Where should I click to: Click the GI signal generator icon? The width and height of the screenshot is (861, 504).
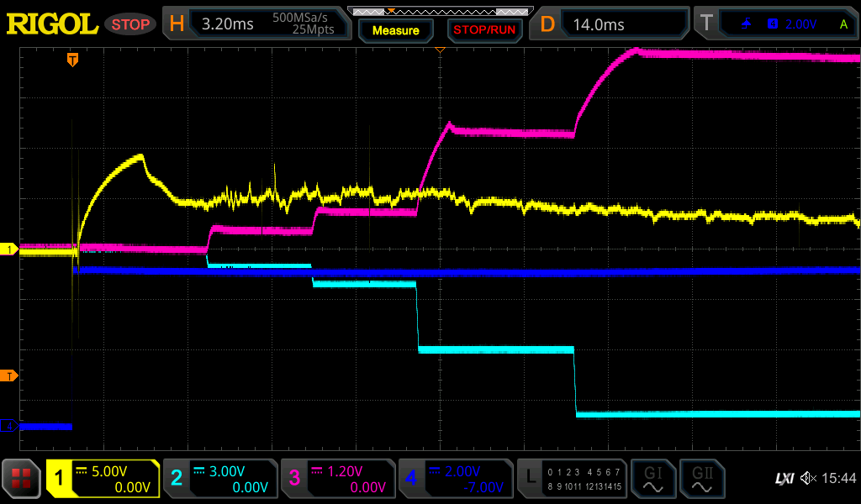(652, 479)
